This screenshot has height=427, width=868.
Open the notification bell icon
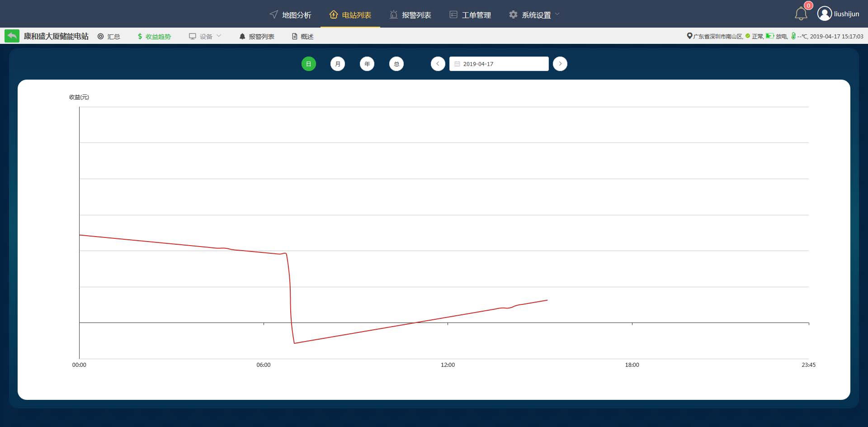[801, 14]
